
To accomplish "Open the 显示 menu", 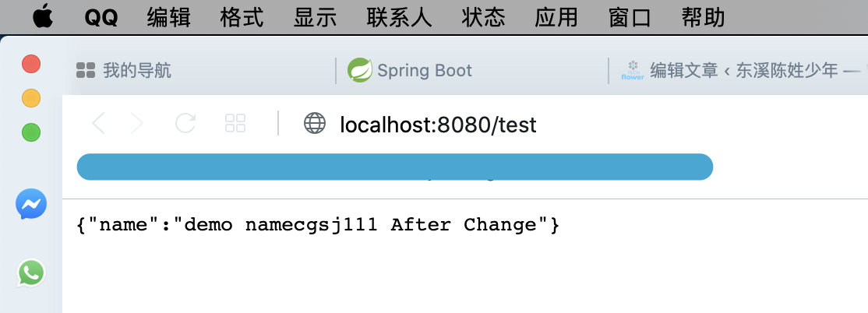I will click(x=316, y=17).
